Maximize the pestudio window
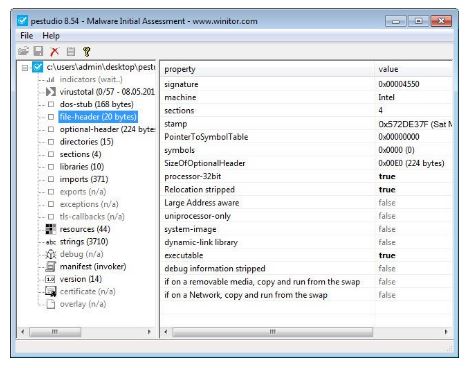The height and width of the screenshot is (368, 470). 418,21
